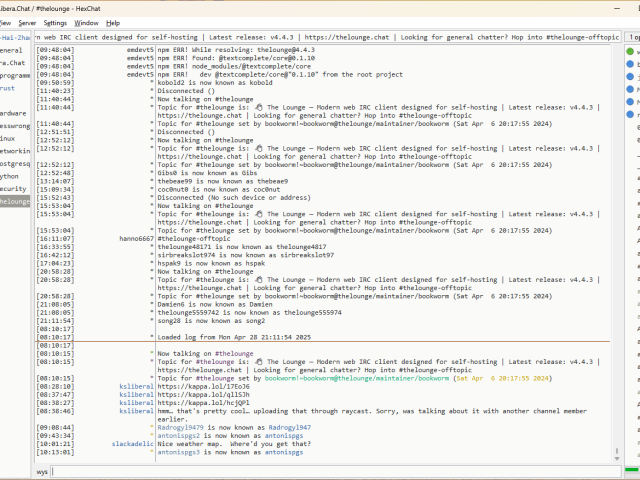Open the postgresql channel in the sidebar

pyautogui.click(x=14, y=162)
